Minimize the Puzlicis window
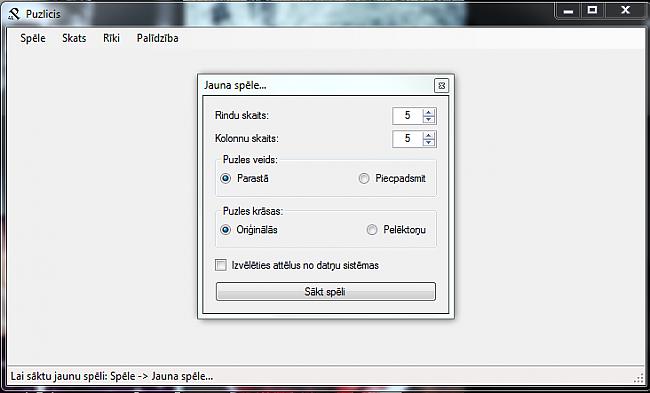650x393 pixels. pos(568,12)
